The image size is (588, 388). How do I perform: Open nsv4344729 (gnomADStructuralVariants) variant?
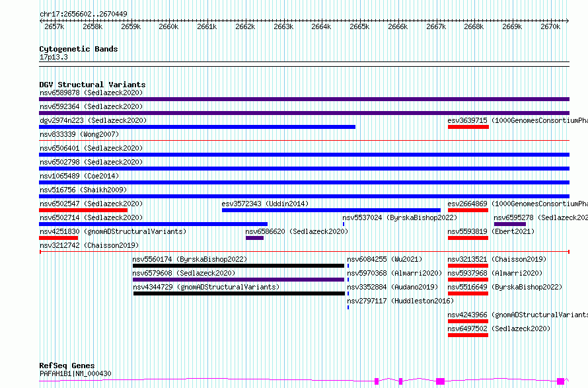[x=206, y=287]
